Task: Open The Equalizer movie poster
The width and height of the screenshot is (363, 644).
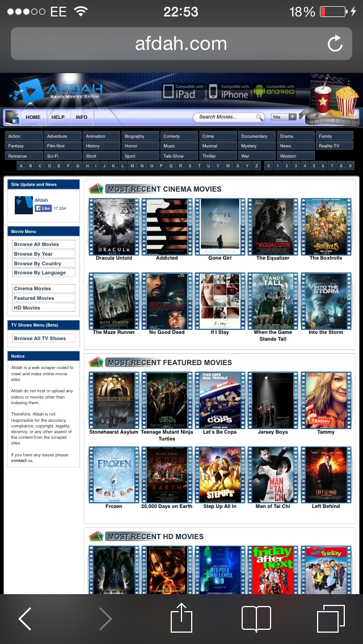Action: tap(273, 227)
